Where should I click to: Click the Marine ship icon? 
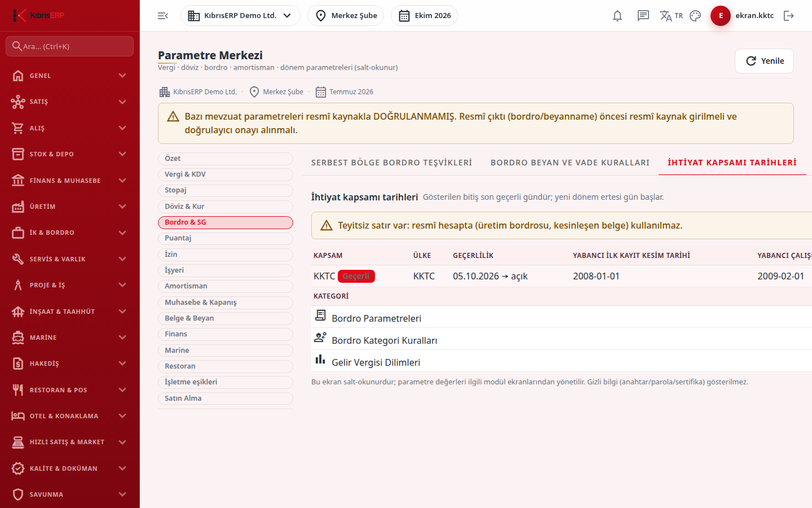18,338
